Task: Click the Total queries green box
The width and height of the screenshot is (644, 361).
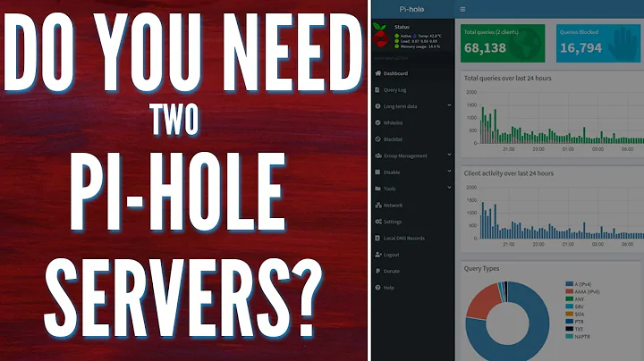Action: pos(503,43)
